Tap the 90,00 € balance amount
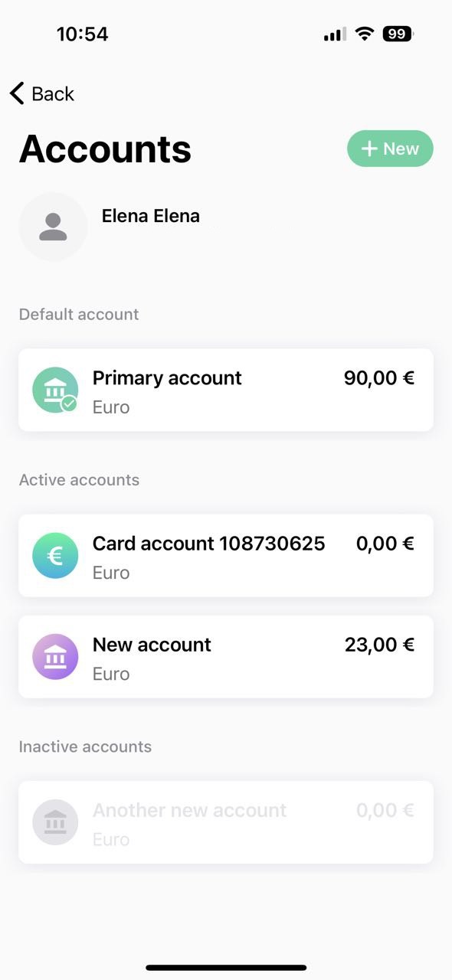452x980 pixels. click(x=379, y=378)
